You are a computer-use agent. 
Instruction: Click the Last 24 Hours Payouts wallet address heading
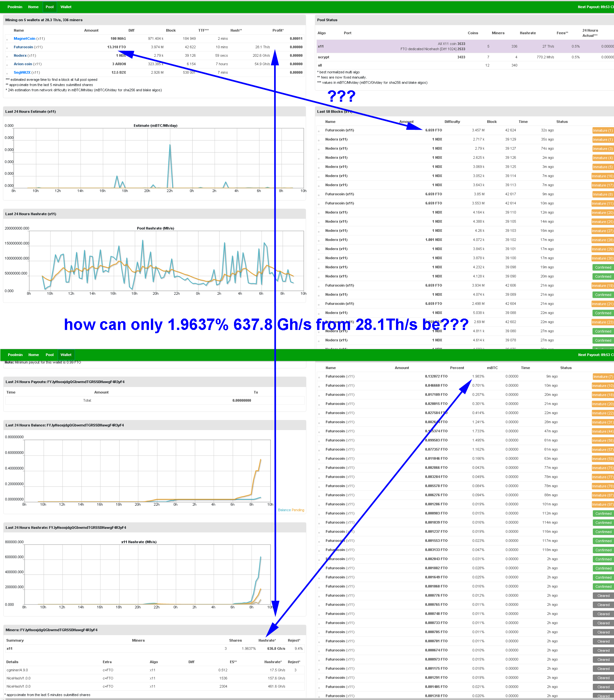(65, 382)
